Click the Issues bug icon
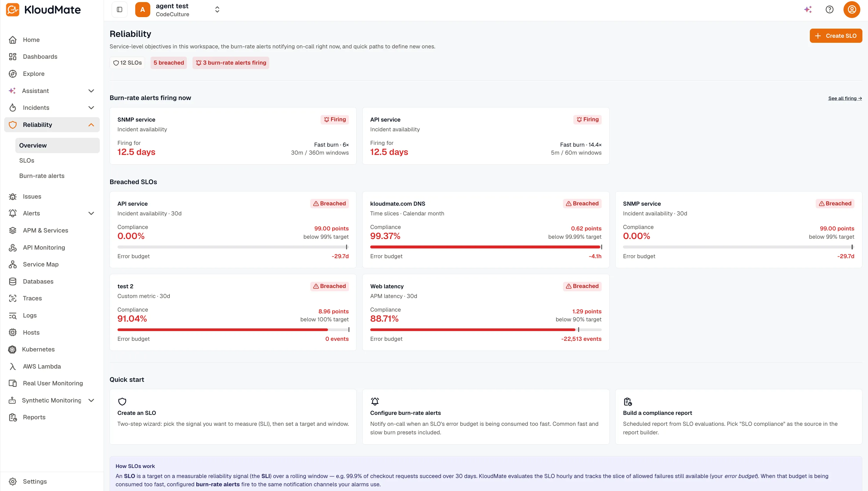This screenshot has height=491, width=868. (x=12, y=197)
